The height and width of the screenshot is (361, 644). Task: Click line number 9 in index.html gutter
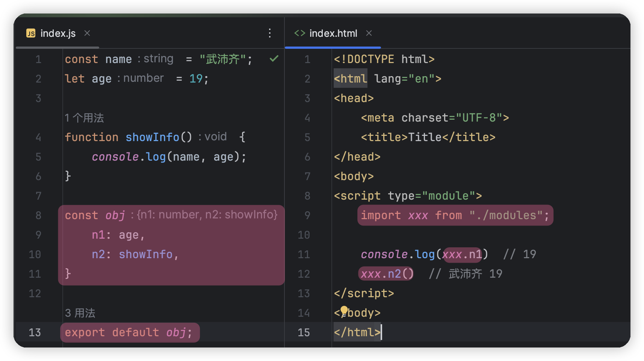tap(307, 215)
